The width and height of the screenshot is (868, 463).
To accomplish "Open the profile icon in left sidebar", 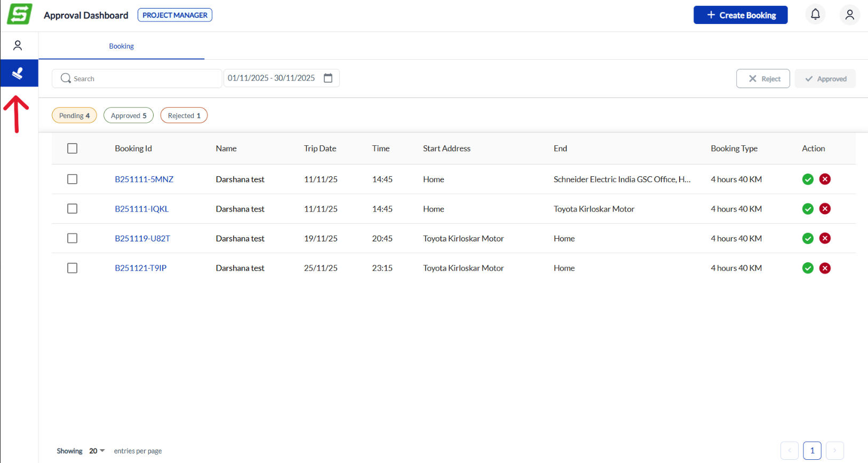I will coord(18,45).
